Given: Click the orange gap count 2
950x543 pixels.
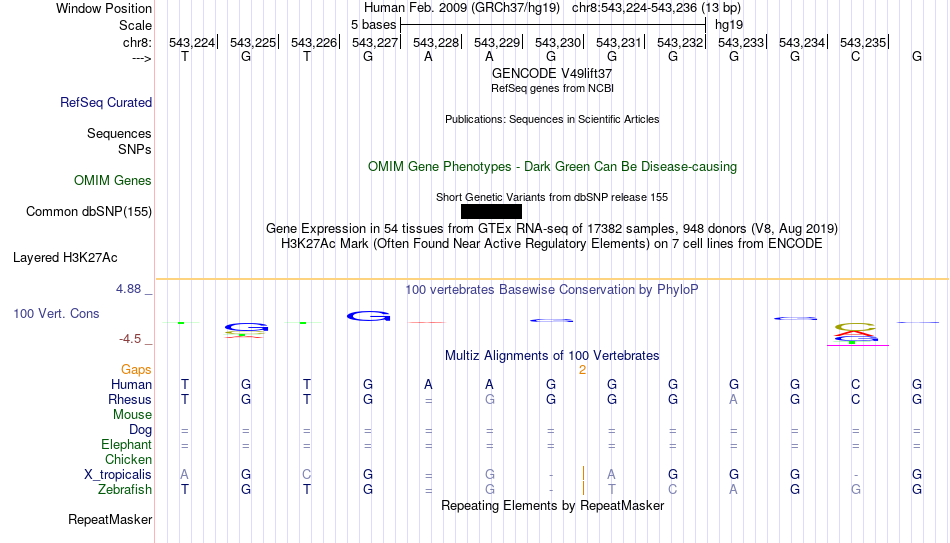Looking at the screenshot, I should pyautogui.click(x=582, y=370).
